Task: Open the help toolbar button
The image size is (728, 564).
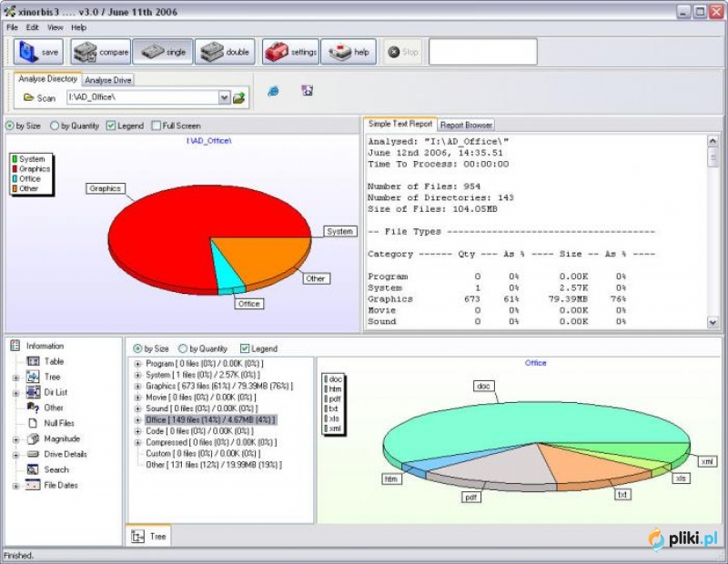Action: click(349, 52)
